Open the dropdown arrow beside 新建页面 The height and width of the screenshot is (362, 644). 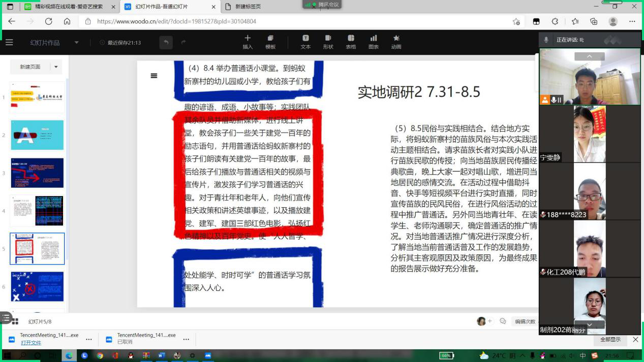(56, 67)
